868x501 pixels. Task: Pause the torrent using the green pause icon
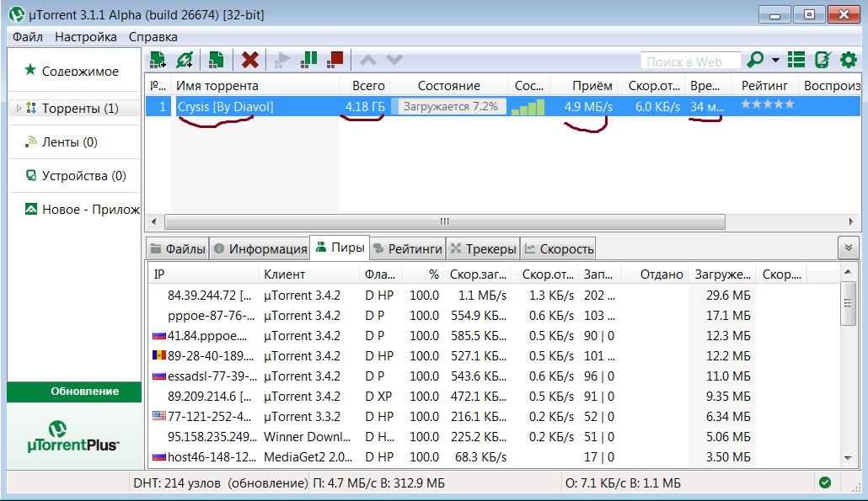(309, 60)
